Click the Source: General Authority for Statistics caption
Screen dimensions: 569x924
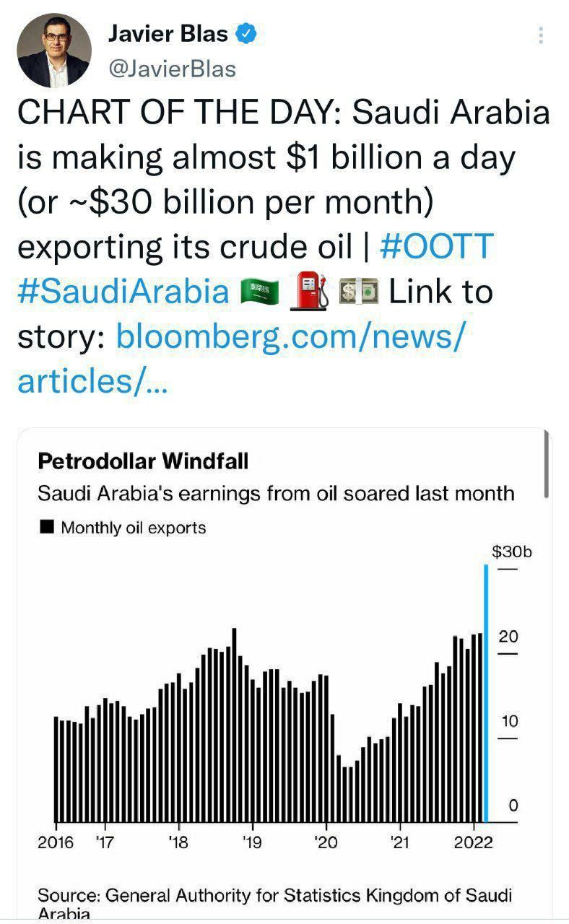(274, 904)
